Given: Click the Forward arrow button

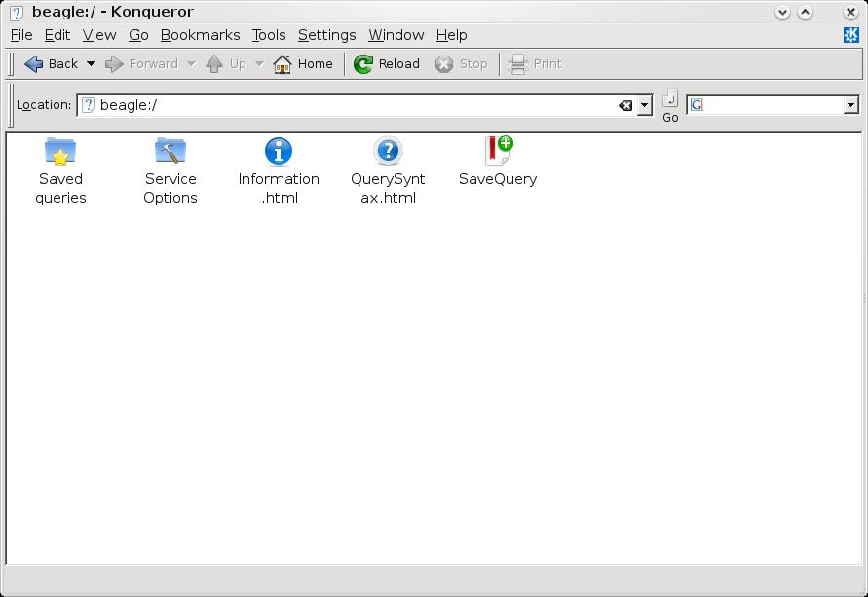Looking at the screenshot, I should [x=141, y=64].
